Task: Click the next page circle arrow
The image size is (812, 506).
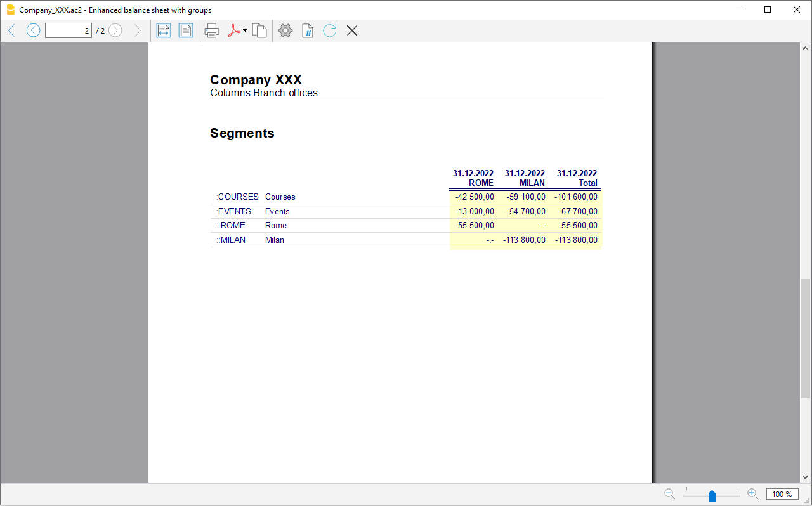Action: point(115,30)
